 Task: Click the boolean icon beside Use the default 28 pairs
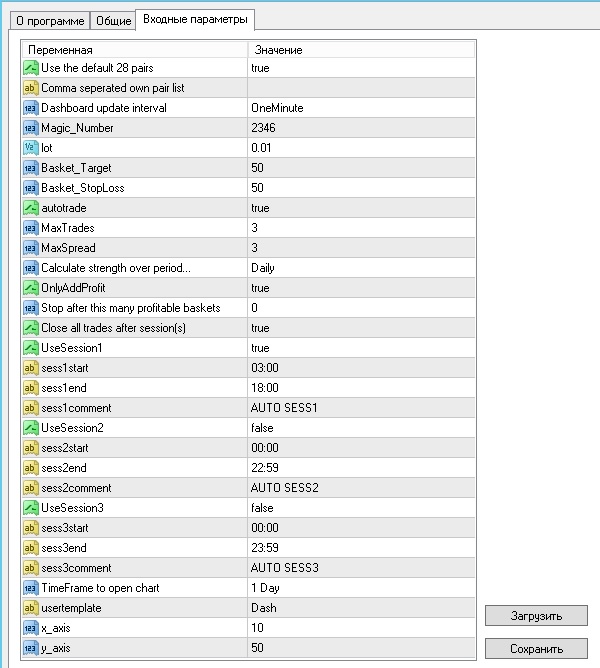31,68
